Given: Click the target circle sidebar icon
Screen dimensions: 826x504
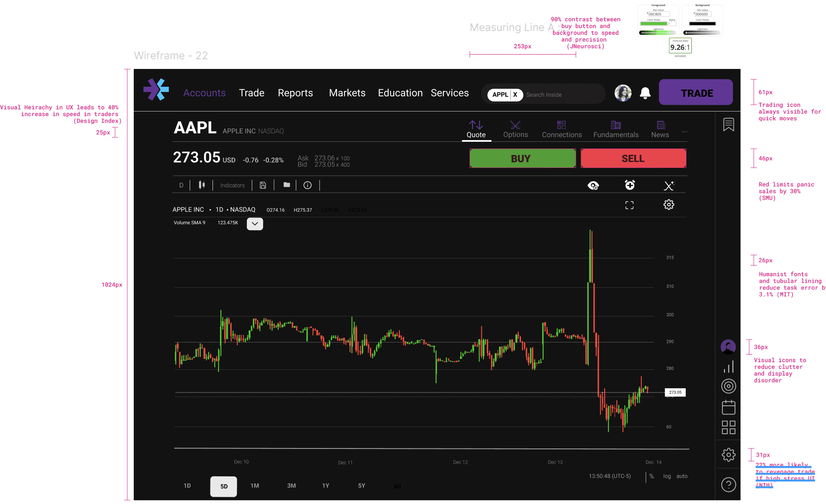Looking at the screenshot, I should click(x=728, y=386).
